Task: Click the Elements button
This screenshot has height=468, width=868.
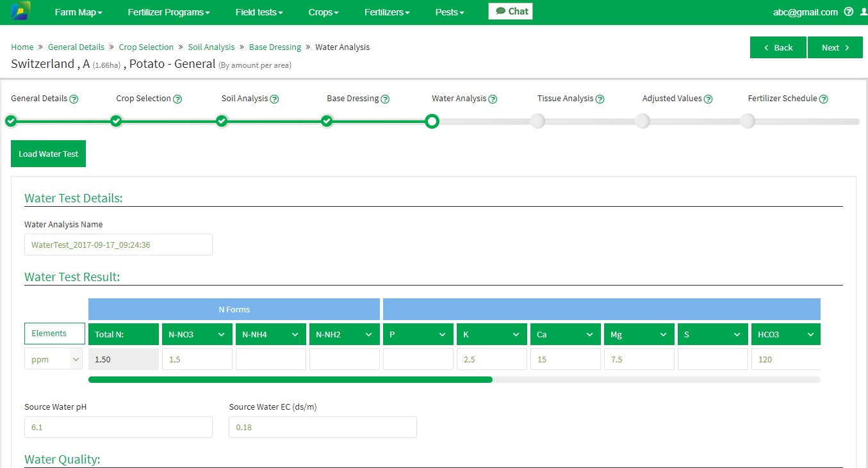Action: click(54, 334)
